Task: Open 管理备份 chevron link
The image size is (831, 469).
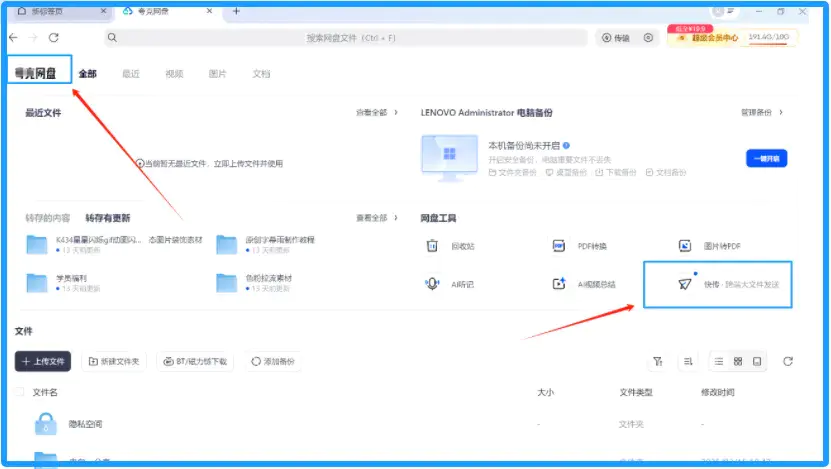Action: (x=762, y=112)
